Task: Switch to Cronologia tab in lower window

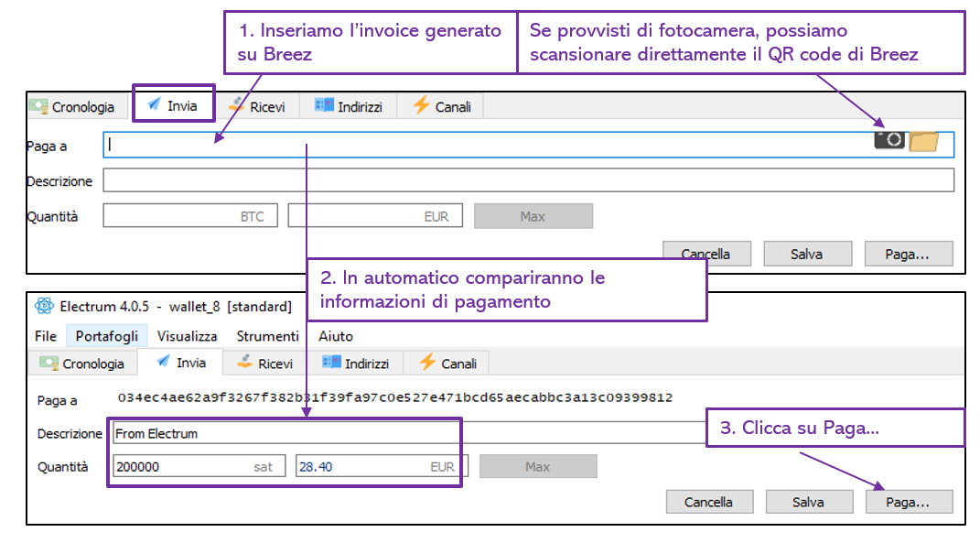Action: (81, 364)
